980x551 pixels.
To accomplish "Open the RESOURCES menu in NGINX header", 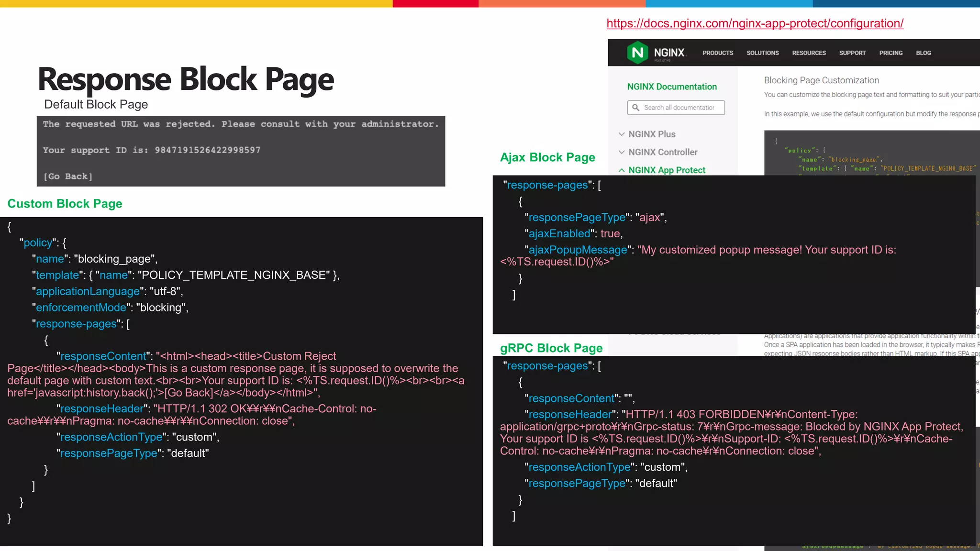I will (809, 53).
